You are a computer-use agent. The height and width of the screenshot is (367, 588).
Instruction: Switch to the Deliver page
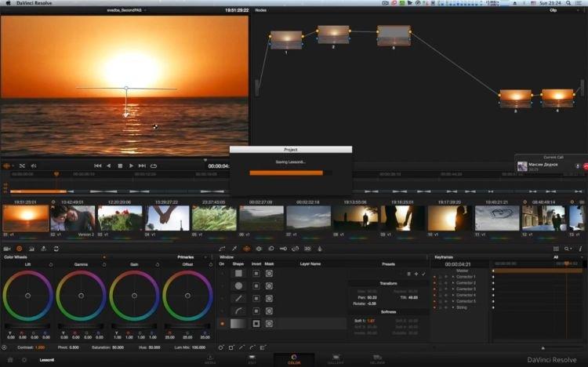pyautogui.click(x=377, y=359)
